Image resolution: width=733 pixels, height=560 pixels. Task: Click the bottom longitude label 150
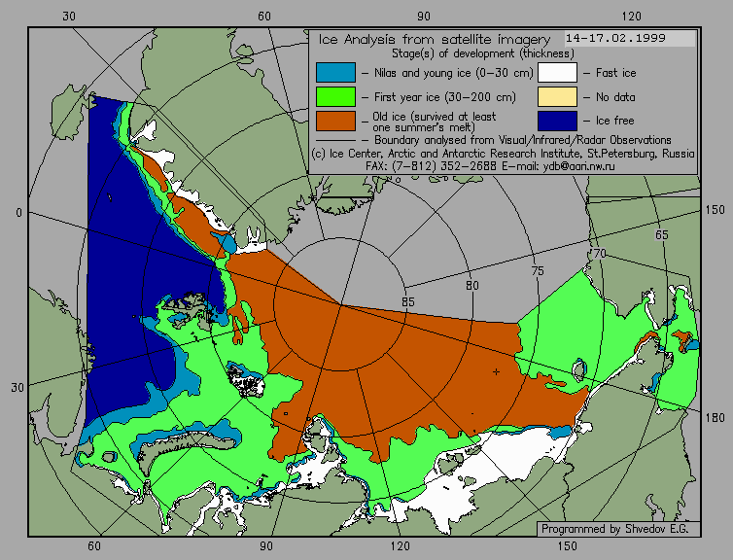(568, 546)
